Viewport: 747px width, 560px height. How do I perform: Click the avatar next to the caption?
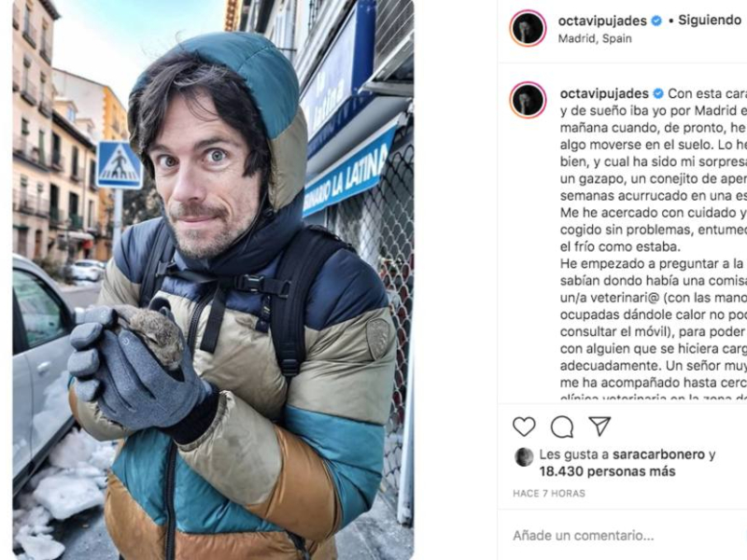click(x=528, y=100)
